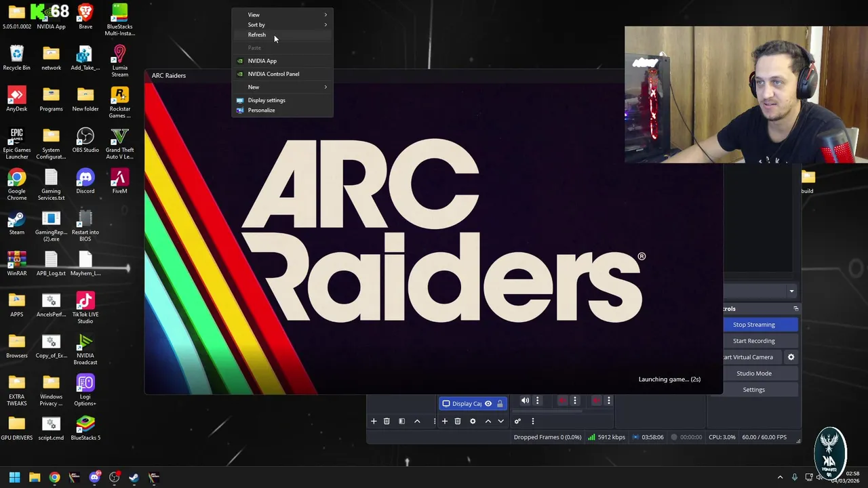Select the Discord desktop shortcut

pyautogui.click(x=85, y=181)
